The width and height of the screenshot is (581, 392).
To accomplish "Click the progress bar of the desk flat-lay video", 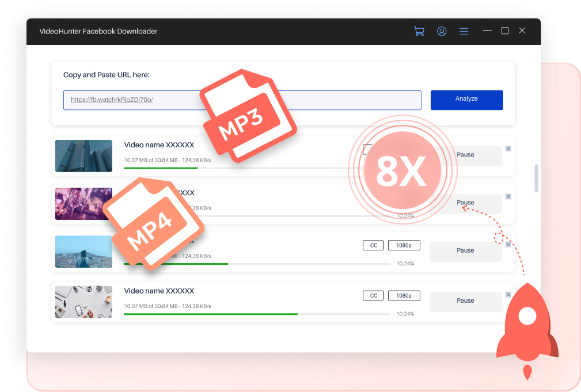I will pos(257,314).
